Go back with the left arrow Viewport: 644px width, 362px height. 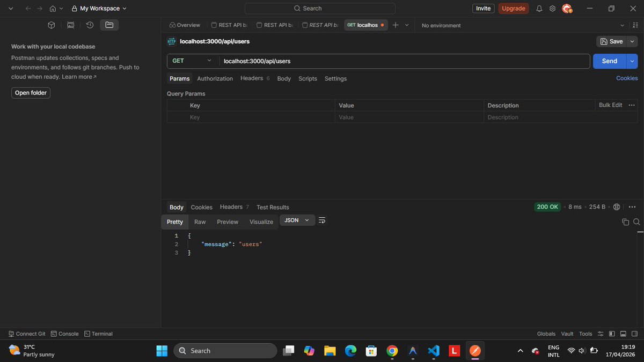[28, 9]
